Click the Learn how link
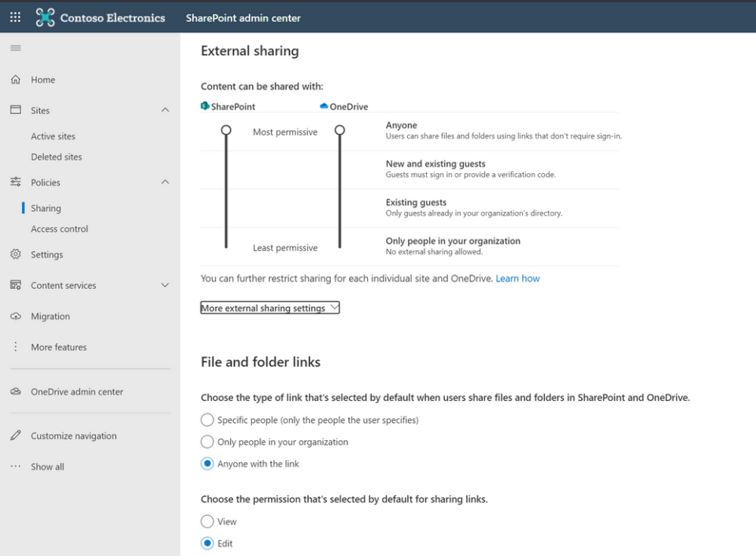 pyautogui.click(x=517, y=277)
